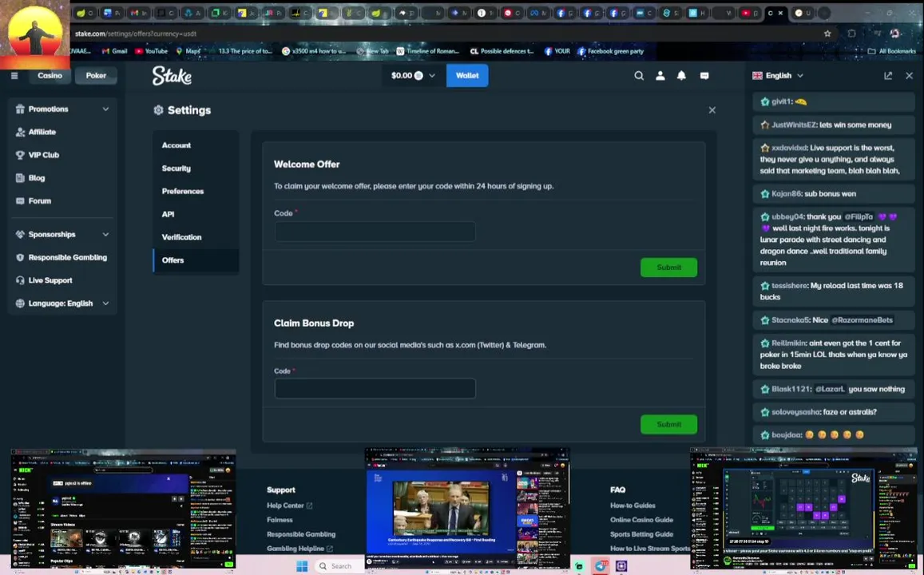
Task: Expand the Promotions menu
Action: pyautogui.click(x=62, y=109)
